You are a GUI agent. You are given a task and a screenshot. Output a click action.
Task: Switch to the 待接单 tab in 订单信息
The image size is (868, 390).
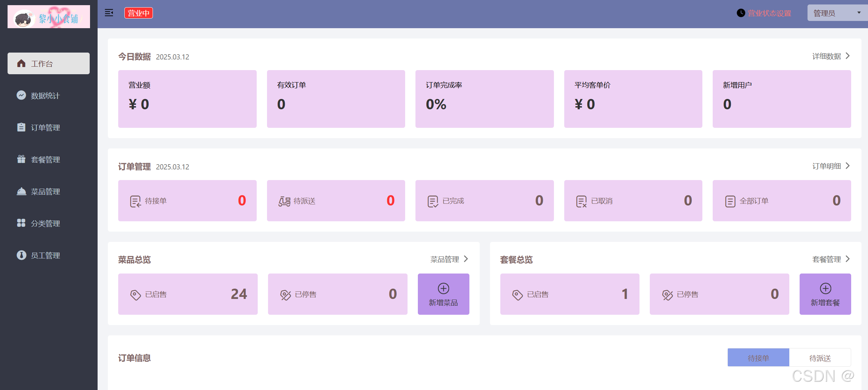click(x=758, y=358)
